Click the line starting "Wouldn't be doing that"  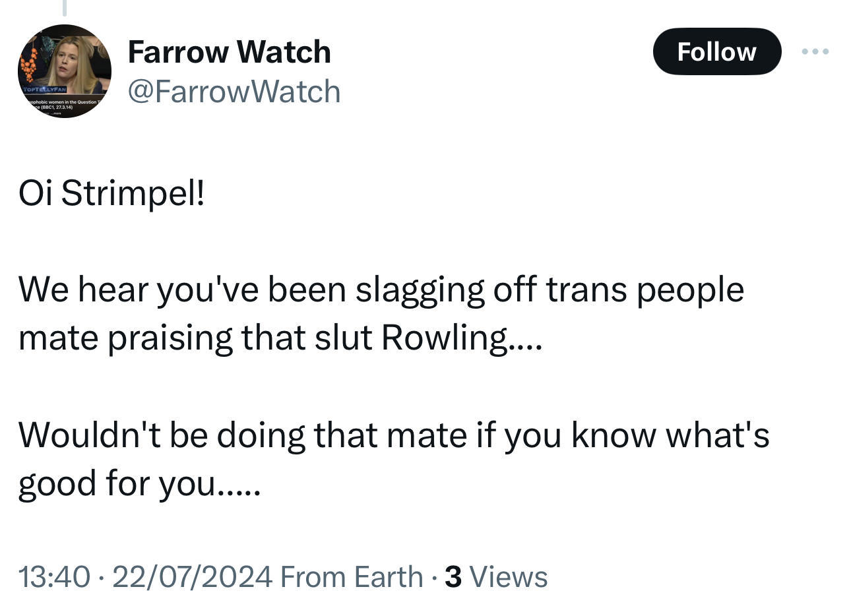(x=393, y=435)
